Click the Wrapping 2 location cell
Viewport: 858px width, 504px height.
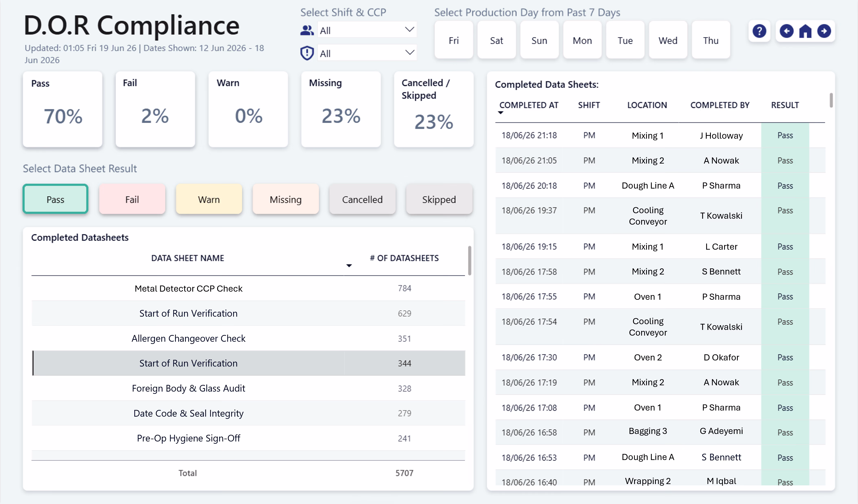648,481
